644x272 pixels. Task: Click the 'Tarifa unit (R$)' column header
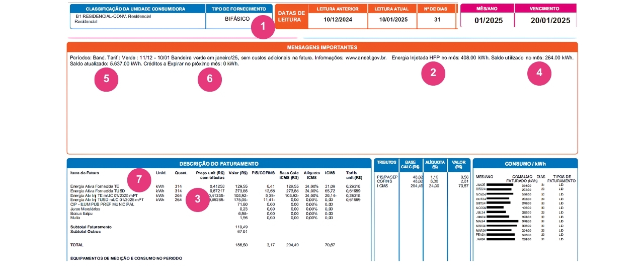click(x=354, y=175)
